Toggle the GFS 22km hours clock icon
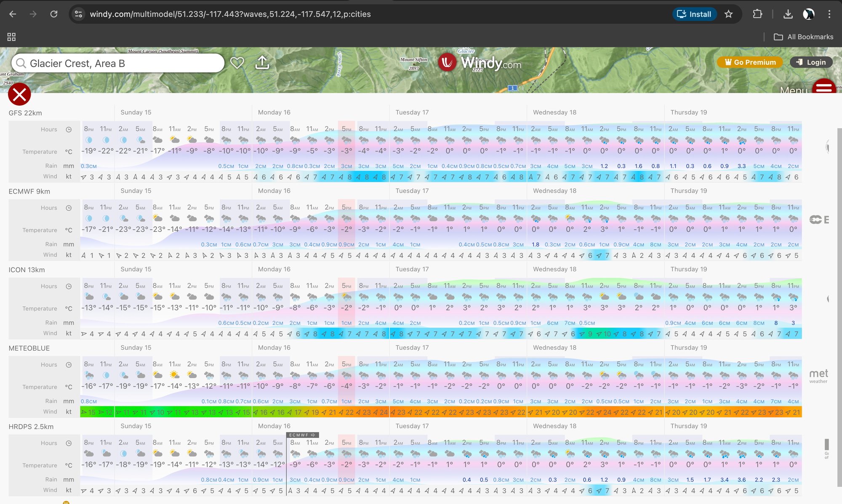Screen dimensions: 842x504 point(69,130)
